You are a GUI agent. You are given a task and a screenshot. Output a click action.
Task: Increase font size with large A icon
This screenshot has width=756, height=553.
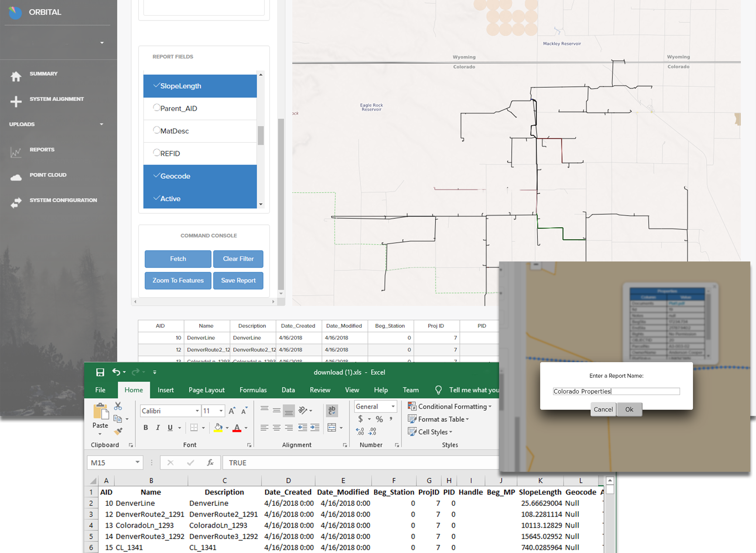[232, 411]
